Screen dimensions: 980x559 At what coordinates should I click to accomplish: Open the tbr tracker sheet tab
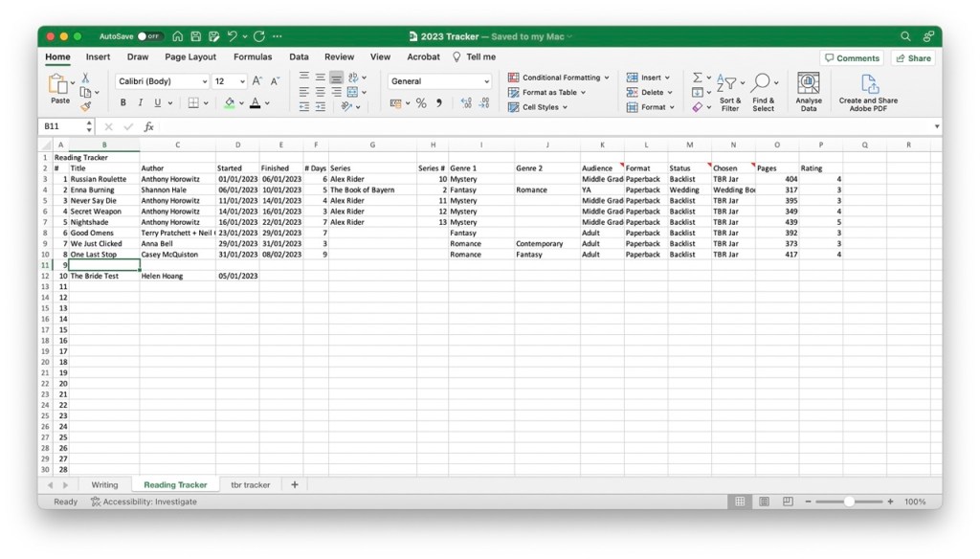251,484
